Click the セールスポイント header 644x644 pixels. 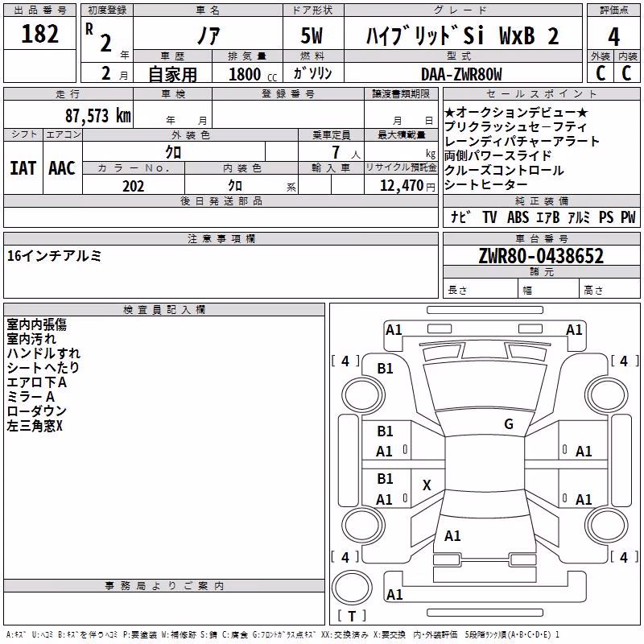[x=541, y=93]
